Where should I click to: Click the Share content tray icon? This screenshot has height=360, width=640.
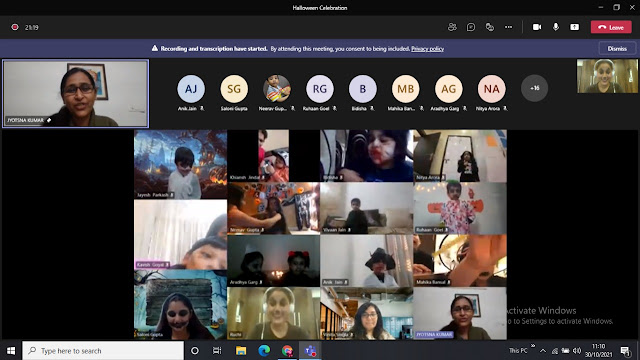[x=574, y=27]
